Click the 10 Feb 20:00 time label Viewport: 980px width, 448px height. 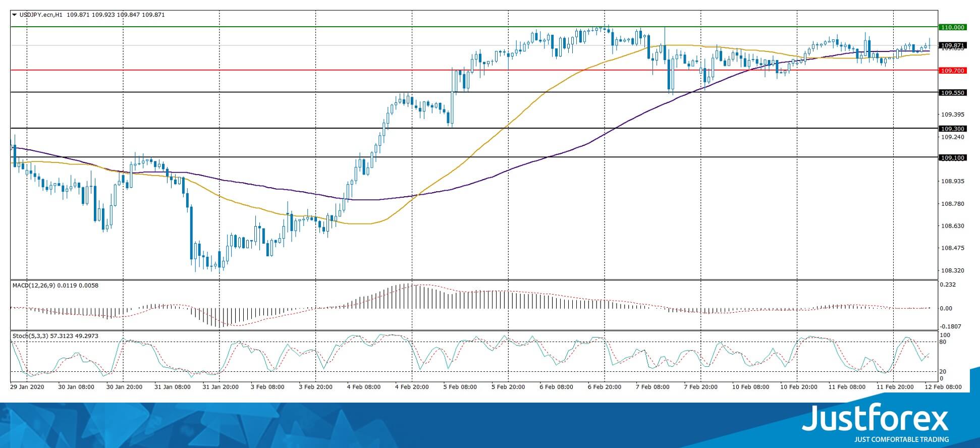point(799,387)
